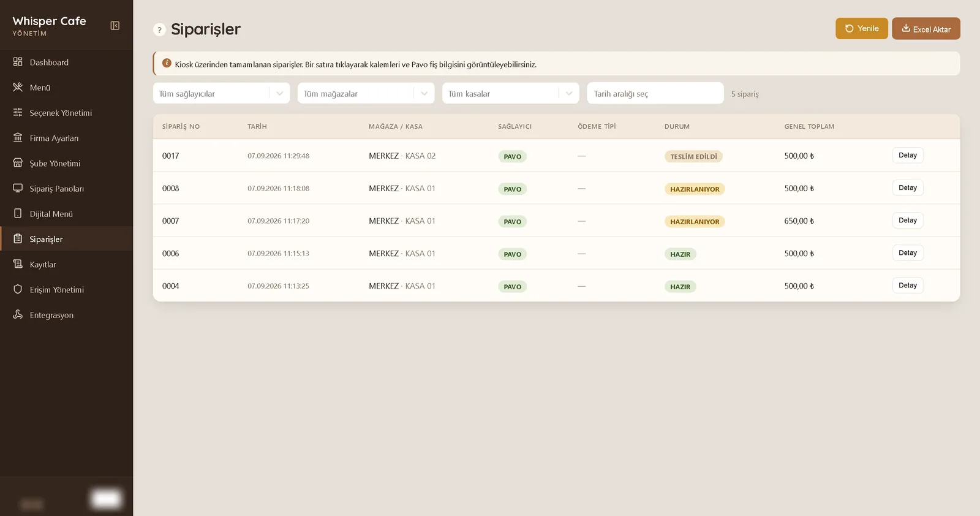The width and height of the screenshot is (980, 516).
Task: Open Detay for order 0017
Action: coord(907,155)
